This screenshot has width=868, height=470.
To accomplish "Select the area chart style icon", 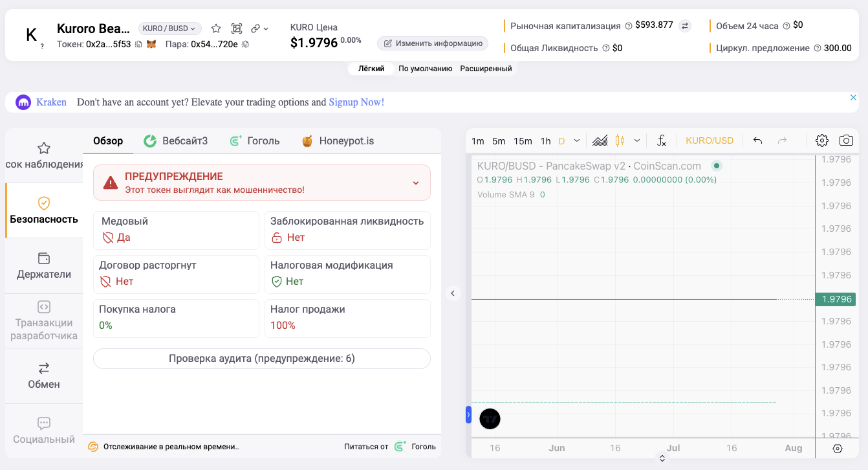I will click(600, 140).
